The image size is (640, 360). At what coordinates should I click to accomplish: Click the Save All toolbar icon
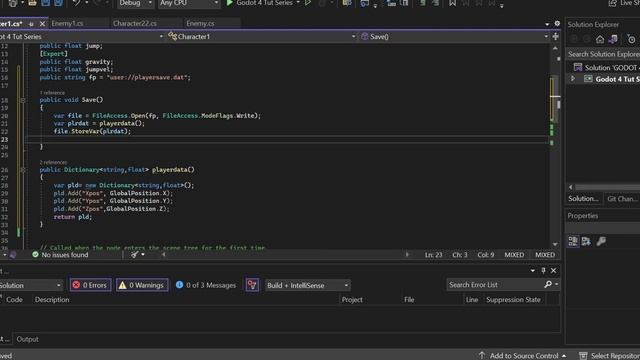coord(58,3)
